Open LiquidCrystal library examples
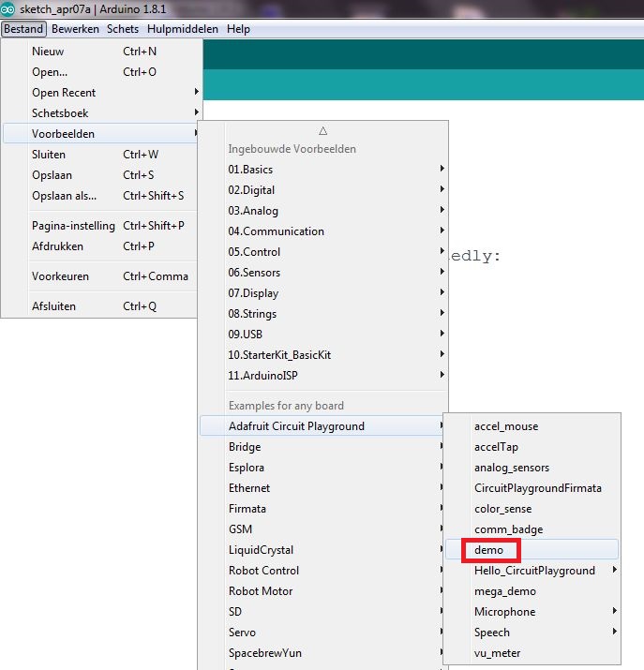 pyautogui.click(x=322, y=549)
